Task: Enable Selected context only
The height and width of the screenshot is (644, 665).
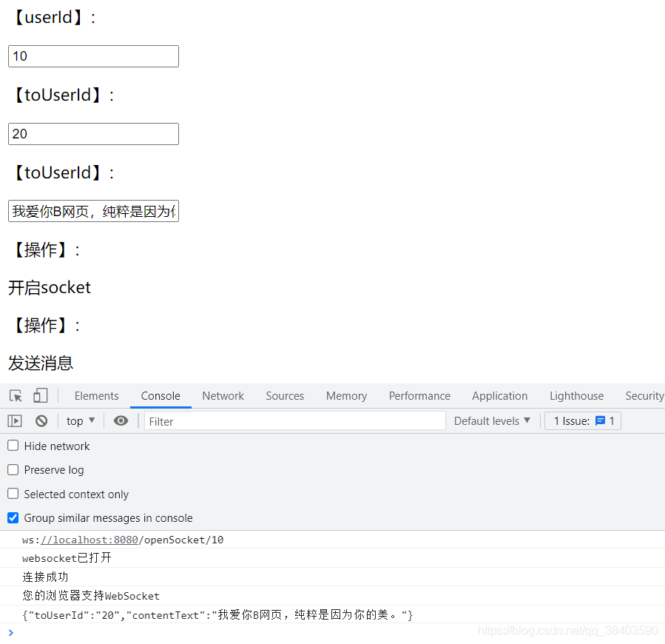Action: click(11, 494)
